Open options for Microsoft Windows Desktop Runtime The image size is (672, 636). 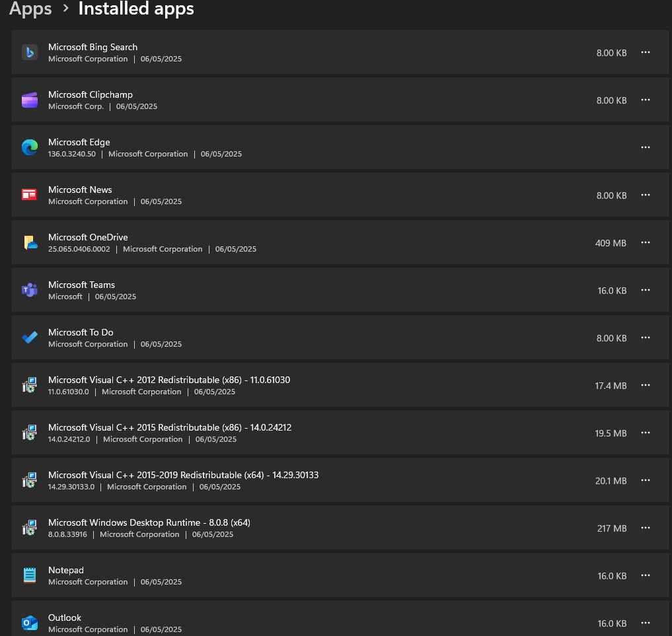click(x=646, y=528)
